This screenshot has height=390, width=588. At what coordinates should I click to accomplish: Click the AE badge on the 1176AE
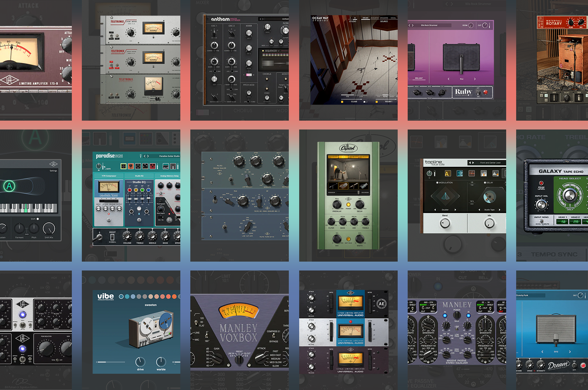click(x=382, y=304)
